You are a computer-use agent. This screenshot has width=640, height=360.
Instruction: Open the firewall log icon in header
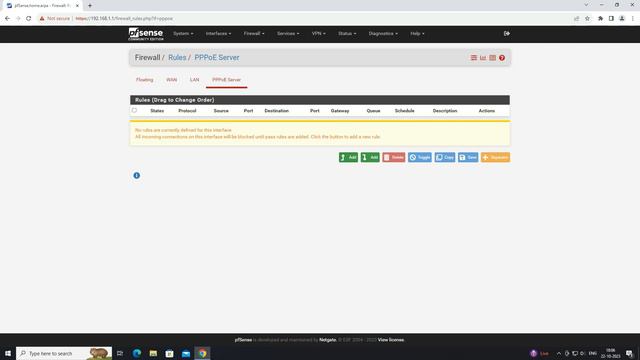pyautogui.click(x=493, y=58)
